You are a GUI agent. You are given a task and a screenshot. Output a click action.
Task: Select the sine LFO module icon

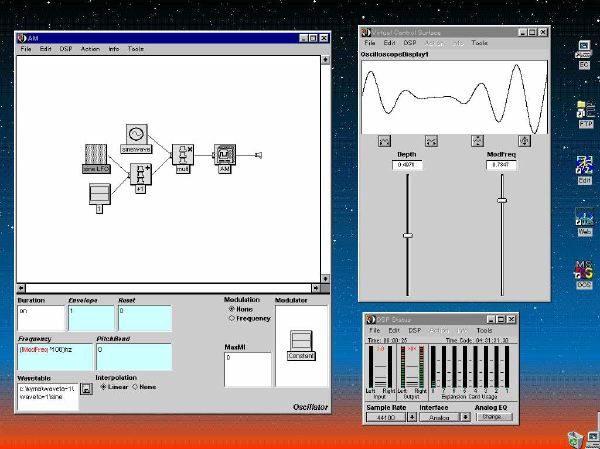click(96, 154)
